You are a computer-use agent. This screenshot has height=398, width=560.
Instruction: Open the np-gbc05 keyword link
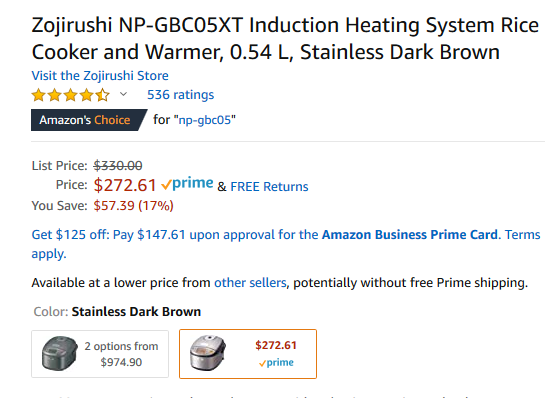(205, 120)
